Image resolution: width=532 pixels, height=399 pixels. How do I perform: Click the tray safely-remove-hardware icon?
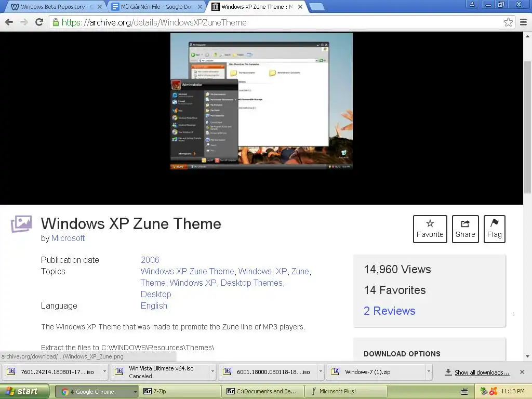(484, 391)
